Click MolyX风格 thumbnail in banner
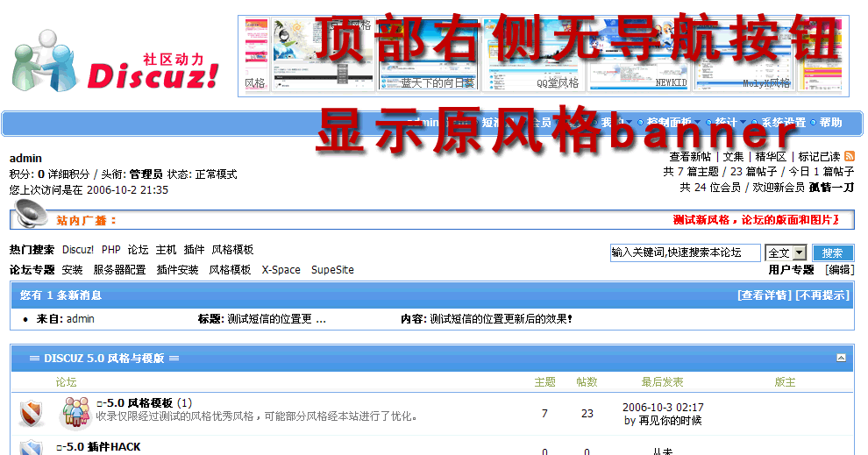Screen dimensions: 868x455 coord(743,55)
